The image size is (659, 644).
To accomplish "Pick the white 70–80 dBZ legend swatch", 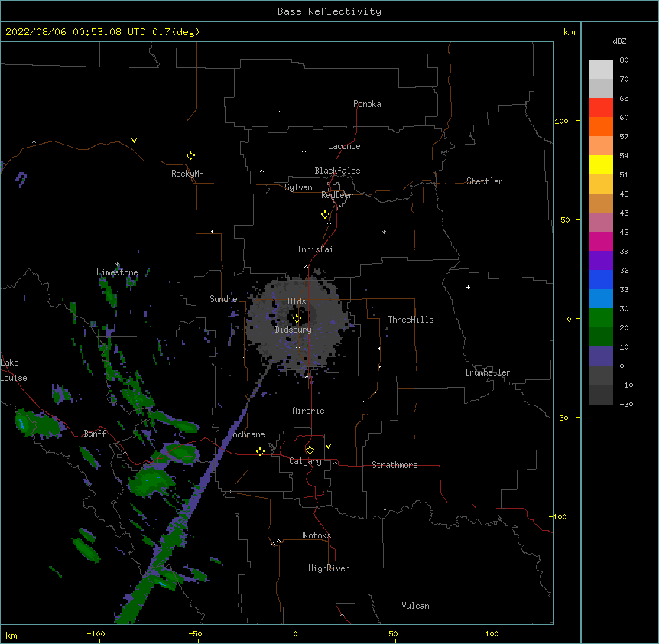I will 601,70.
